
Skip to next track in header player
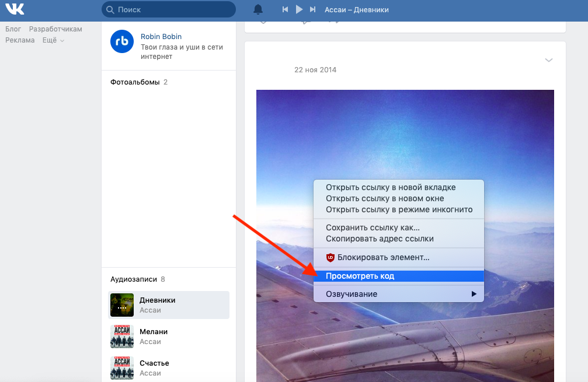pyautogui.click(x=313, y=9)
